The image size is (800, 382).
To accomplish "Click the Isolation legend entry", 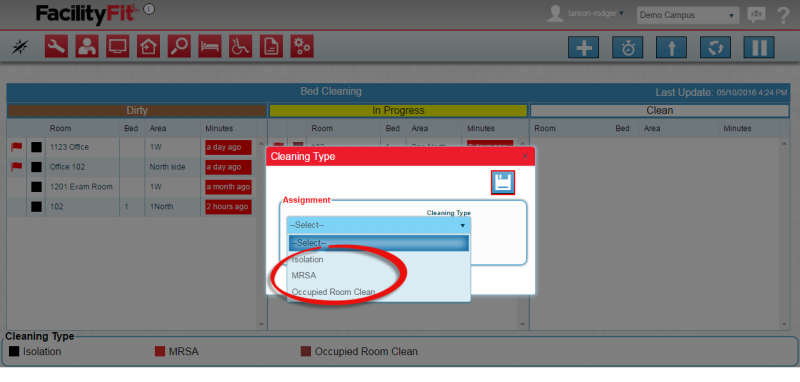I will tap(35, 351).
